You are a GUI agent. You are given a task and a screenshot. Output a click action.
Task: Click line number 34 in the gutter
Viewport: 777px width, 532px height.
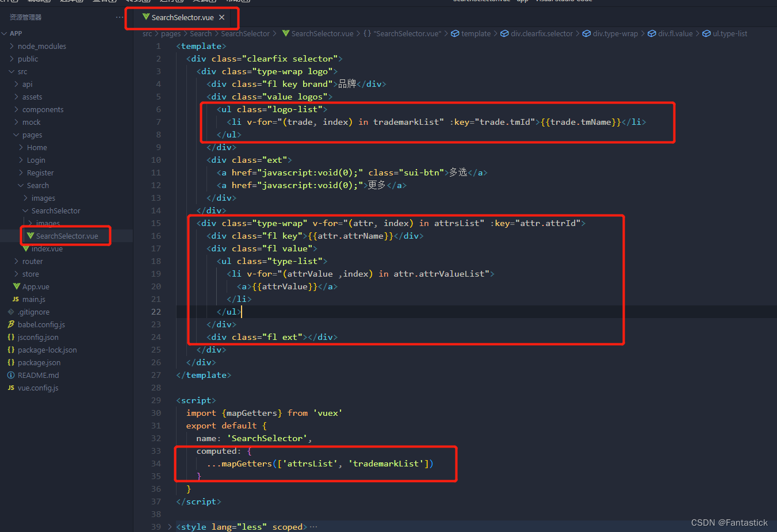[x=156, y=464]
